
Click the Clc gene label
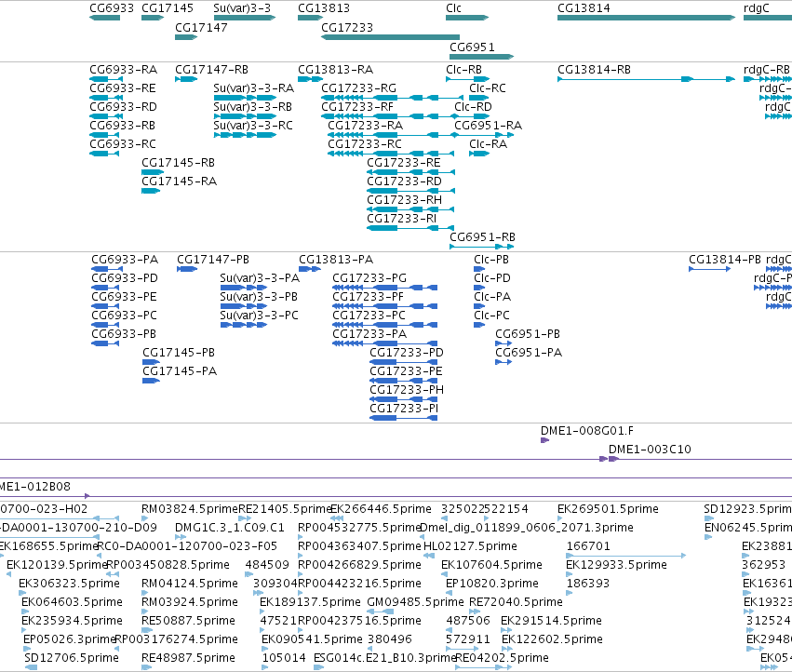pos(453,8)
